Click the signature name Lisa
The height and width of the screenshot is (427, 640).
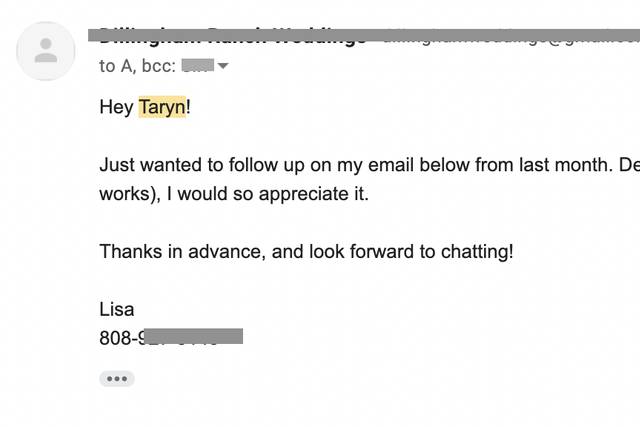pyautogui.click(x=117, y=309)
